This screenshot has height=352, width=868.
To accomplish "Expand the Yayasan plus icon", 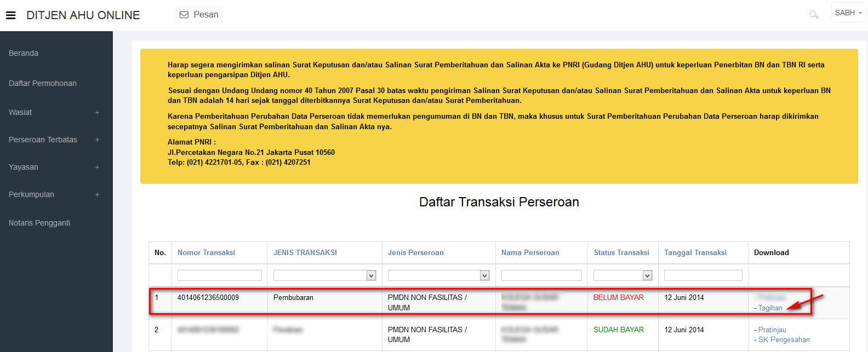I will (x=97, y=167).
